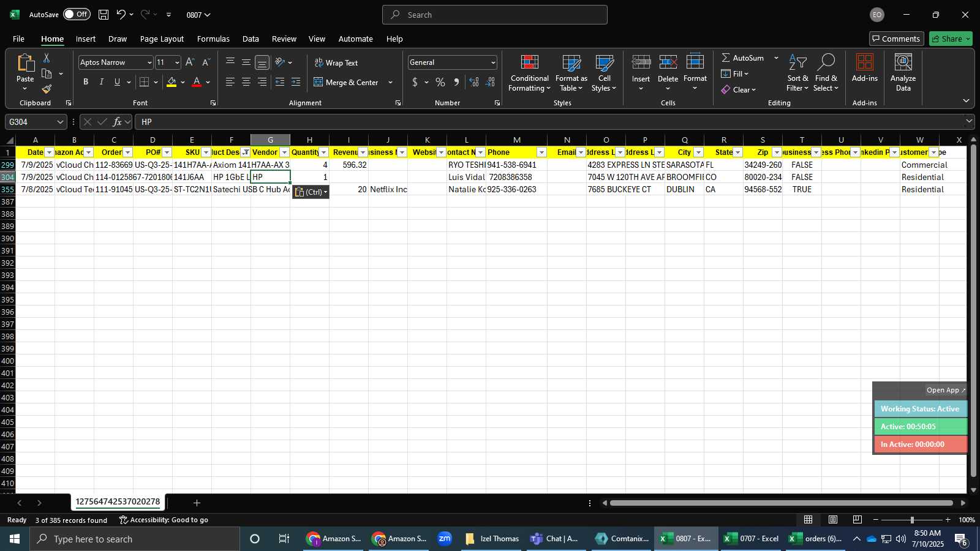Switch to the Formulas tab
This screenshot has width=980, height=551.
click(x=213, y=39)
